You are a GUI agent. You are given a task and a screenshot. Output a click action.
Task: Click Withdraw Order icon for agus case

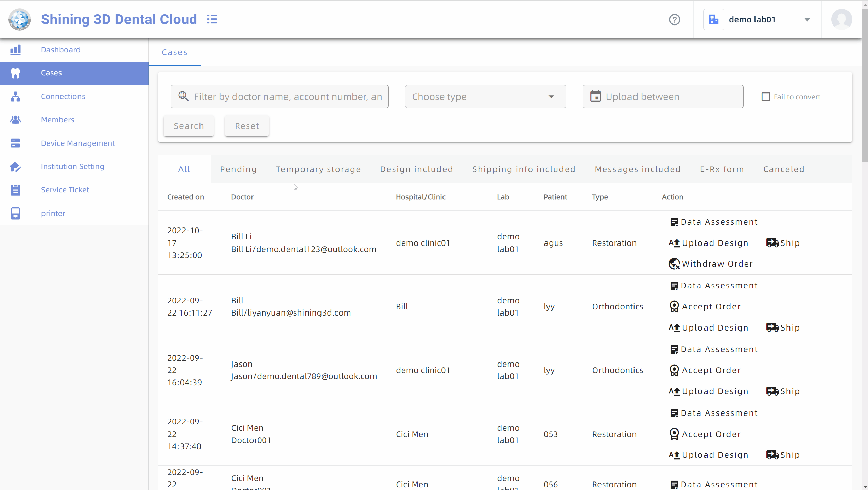click(x=674, y=264)
